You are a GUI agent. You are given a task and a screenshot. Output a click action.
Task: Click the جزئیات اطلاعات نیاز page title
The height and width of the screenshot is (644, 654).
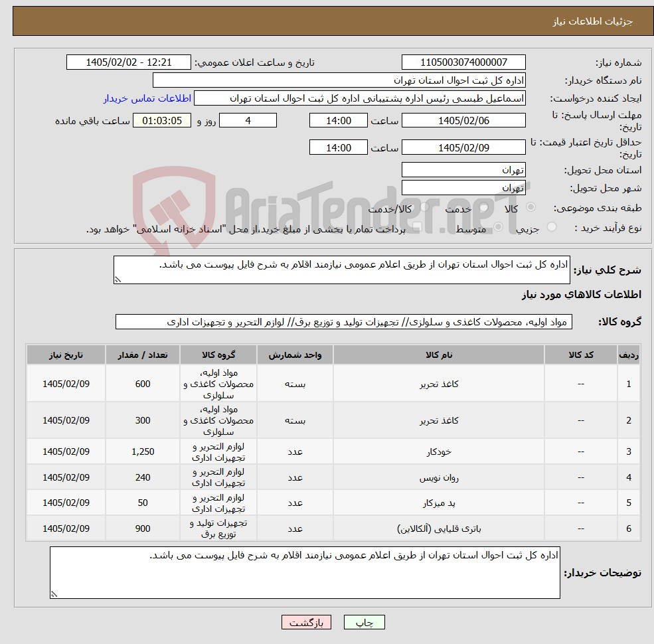pos(592,21)
